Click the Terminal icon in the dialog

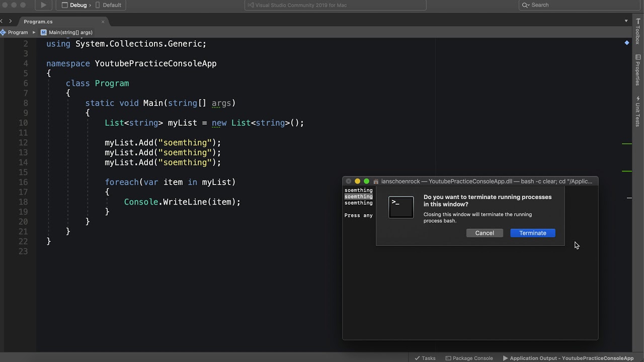401,207
